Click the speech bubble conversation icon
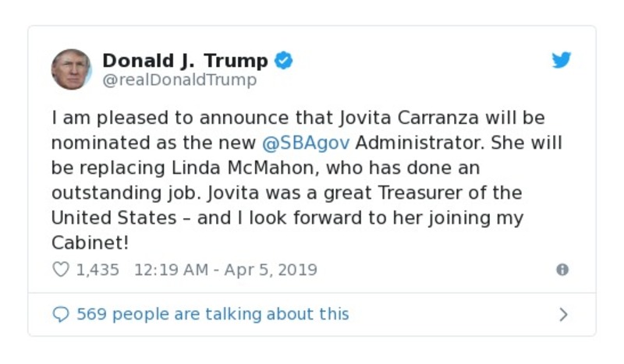 pyautogui.click(x=61, y=314)
